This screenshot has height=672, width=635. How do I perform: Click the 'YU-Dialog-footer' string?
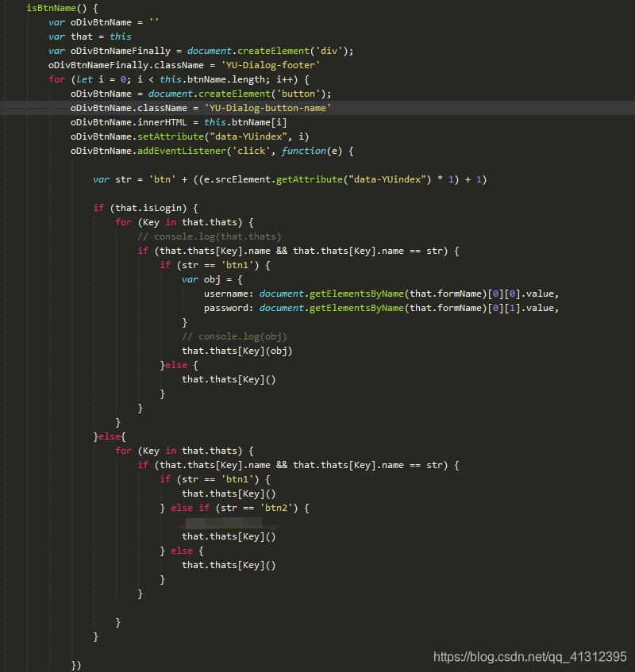(271, 65)
